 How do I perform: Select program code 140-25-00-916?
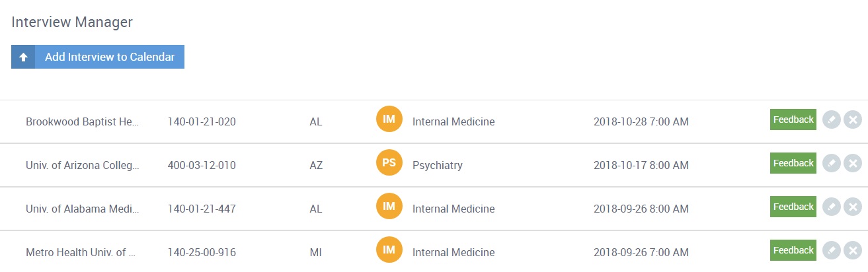coord(202,252)
